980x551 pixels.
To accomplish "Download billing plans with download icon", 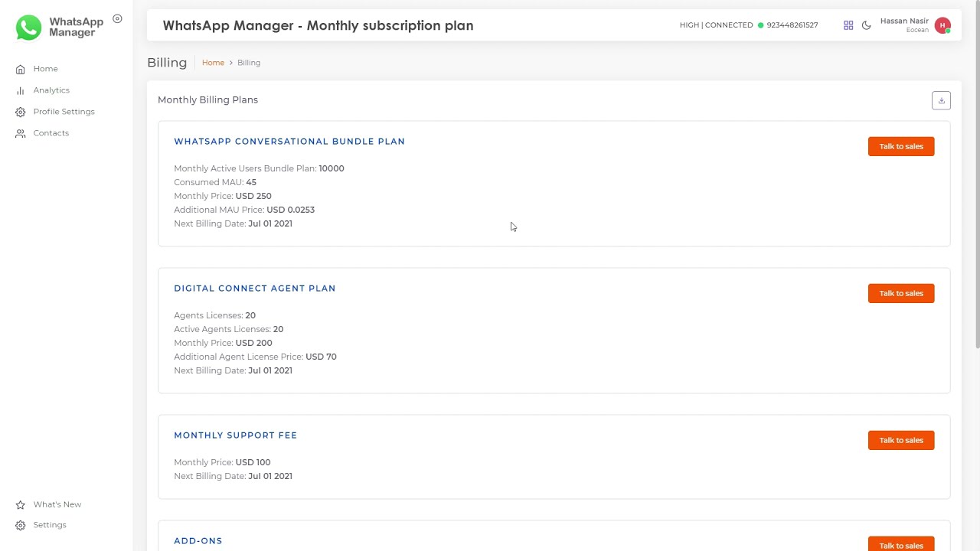I will (941, 100).
